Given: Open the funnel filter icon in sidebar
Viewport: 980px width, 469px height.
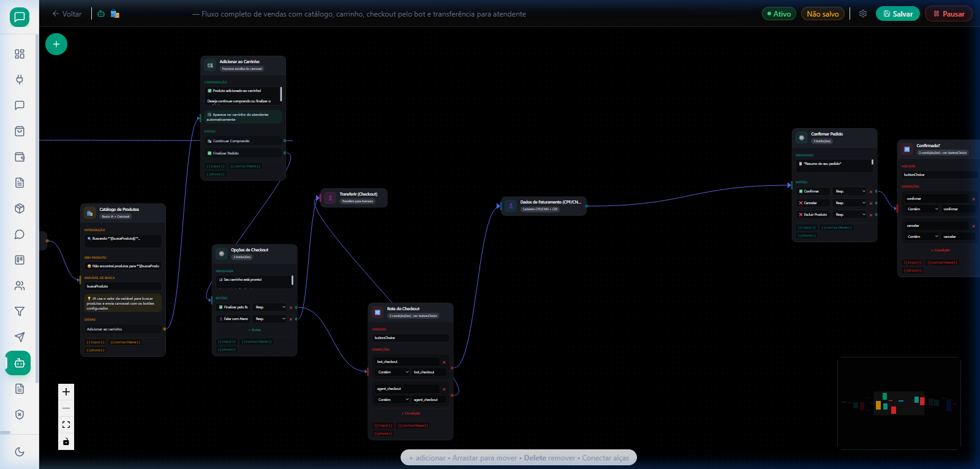Looking at the screenshot, I should (20, 311).
